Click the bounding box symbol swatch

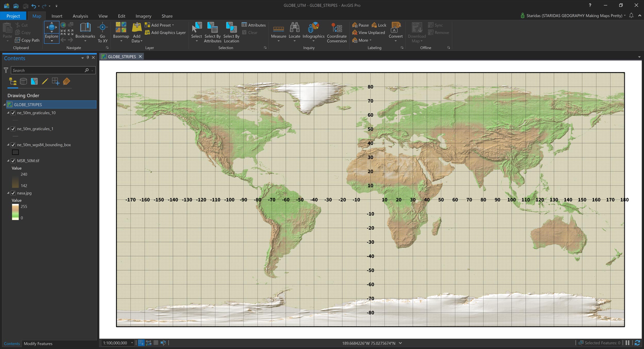[15, 152]
